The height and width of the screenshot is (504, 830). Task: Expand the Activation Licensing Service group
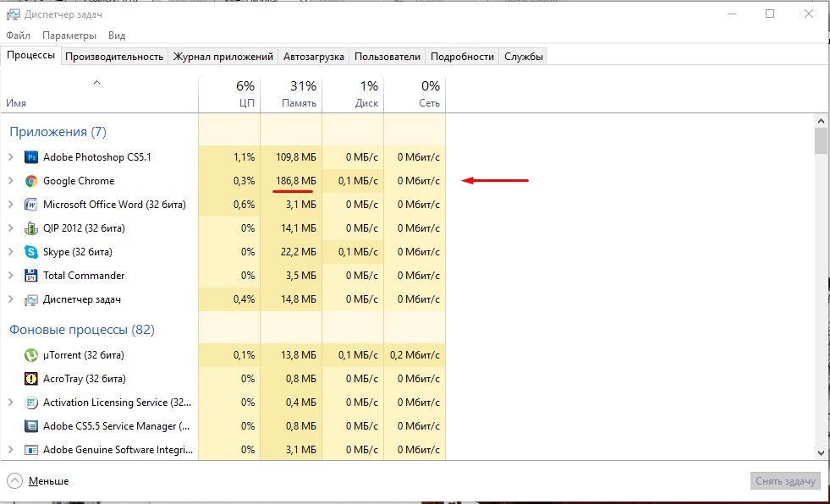pos(11,403)
